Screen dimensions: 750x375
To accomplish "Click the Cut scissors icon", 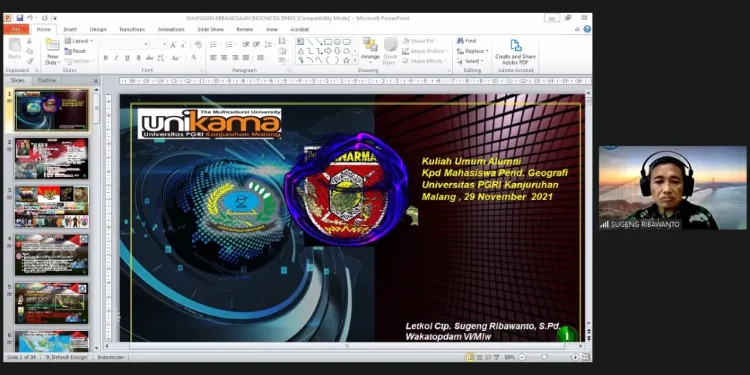I will pyautogui.click(x=30, y=42).
